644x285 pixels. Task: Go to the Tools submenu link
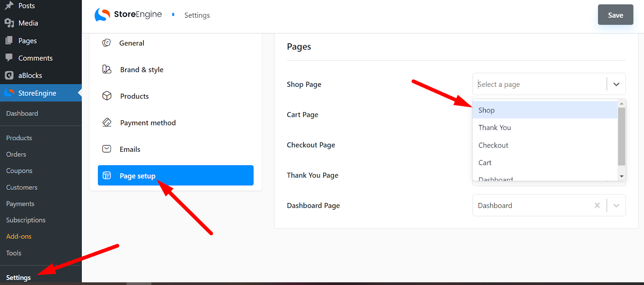pyautogui.click(x=14, y=253)
